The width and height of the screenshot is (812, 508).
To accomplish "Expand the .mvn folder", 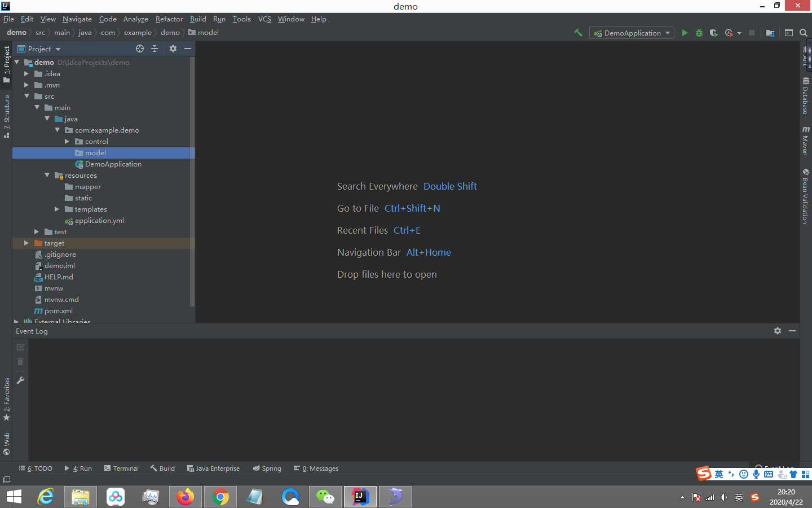I will tap(27, 85).
